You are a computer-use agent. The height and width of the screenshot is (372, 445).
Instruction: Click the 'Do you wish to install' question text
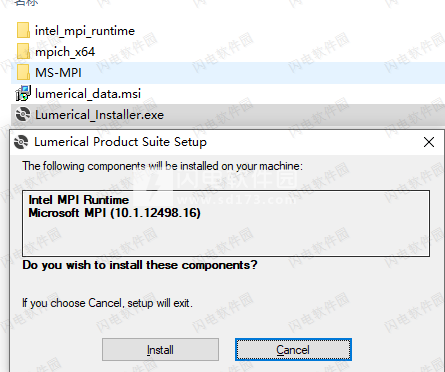pos(140,265)
